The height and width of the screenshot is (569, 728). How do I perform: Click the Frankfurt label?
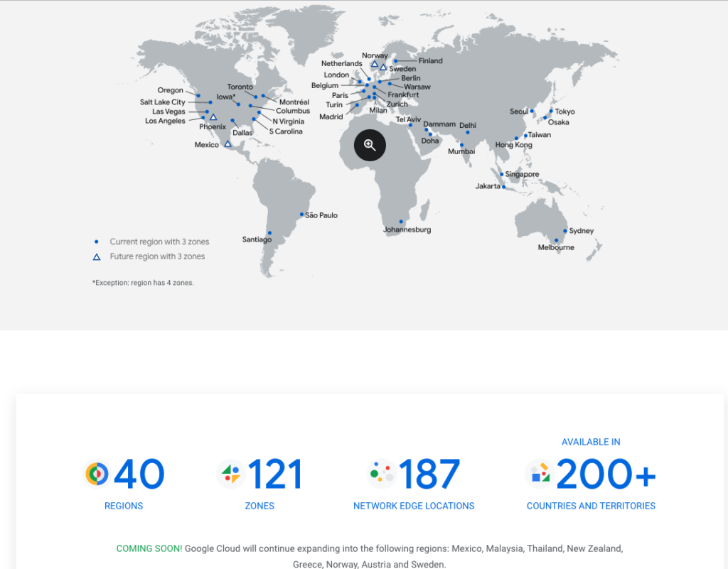click(x=403, y=95)
